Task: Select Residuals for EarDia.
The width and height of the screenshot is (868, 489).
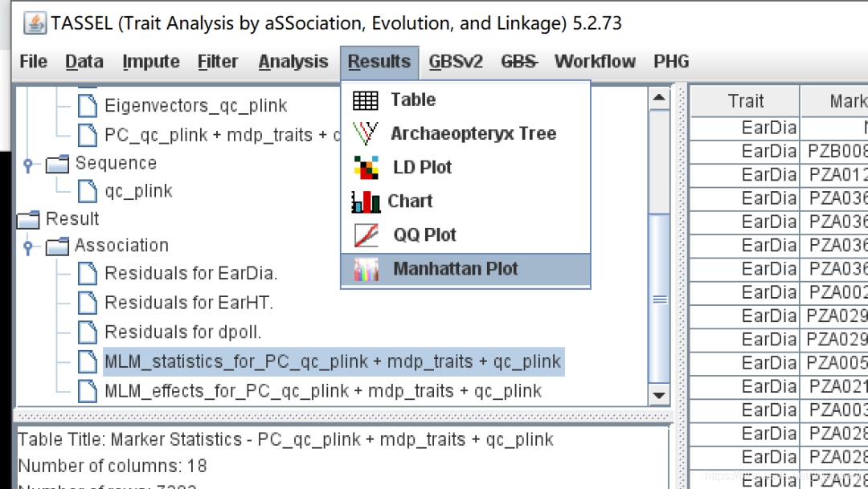Action: 191,273
